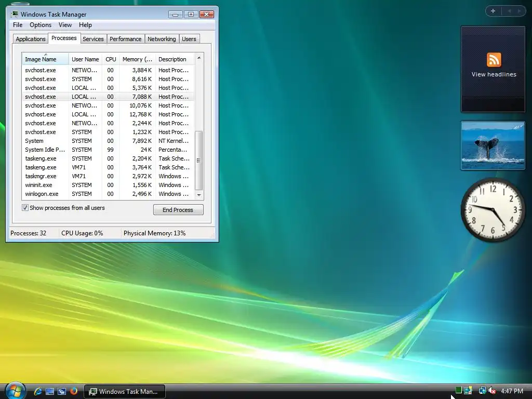This screenshot has height=399, width=532.
Task: Select svchost.exe using 1,232 K memory
Action: [108, 132]
